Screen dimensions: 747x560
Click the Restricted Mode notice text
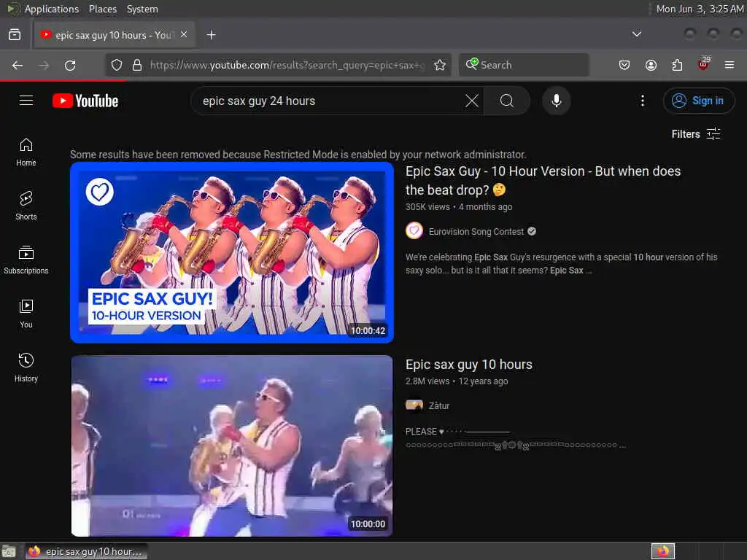pyautogui.click(x=298, y=155)
